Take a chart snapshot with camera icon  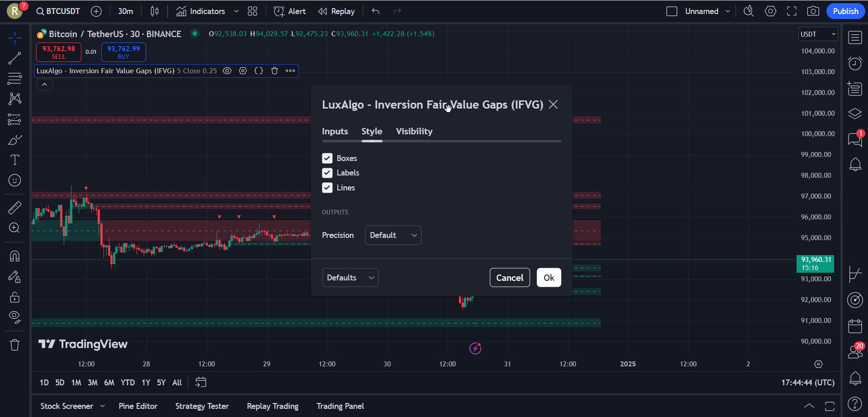pos(813,11)
